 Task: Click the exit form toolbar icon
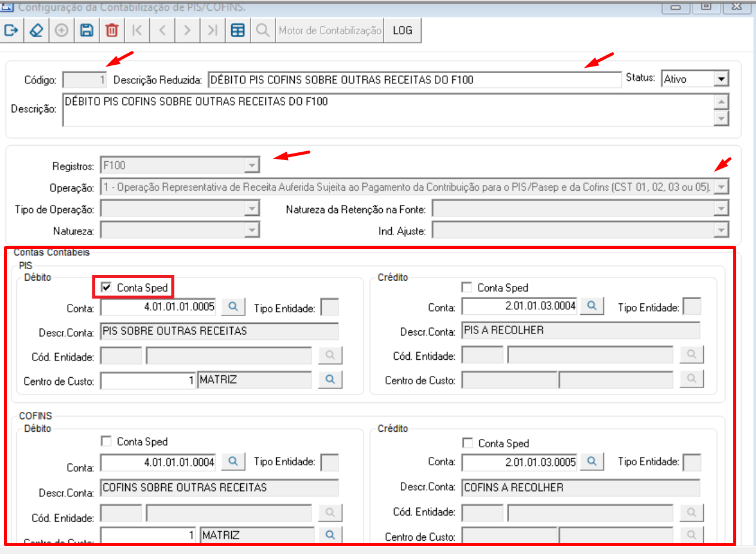coord(11,31)
